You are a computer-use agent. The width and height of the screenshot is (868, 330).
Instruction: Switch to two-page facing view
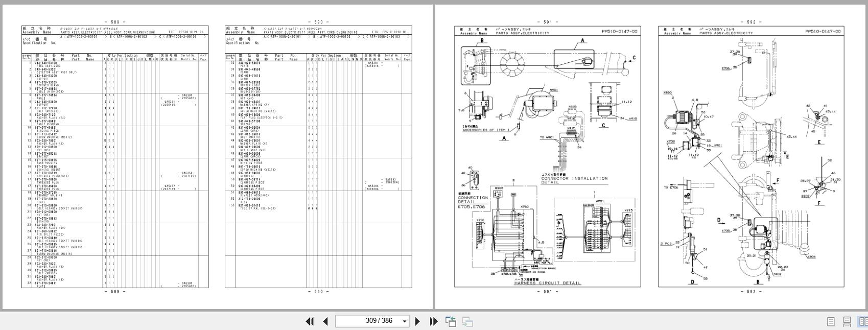point(863,322)
